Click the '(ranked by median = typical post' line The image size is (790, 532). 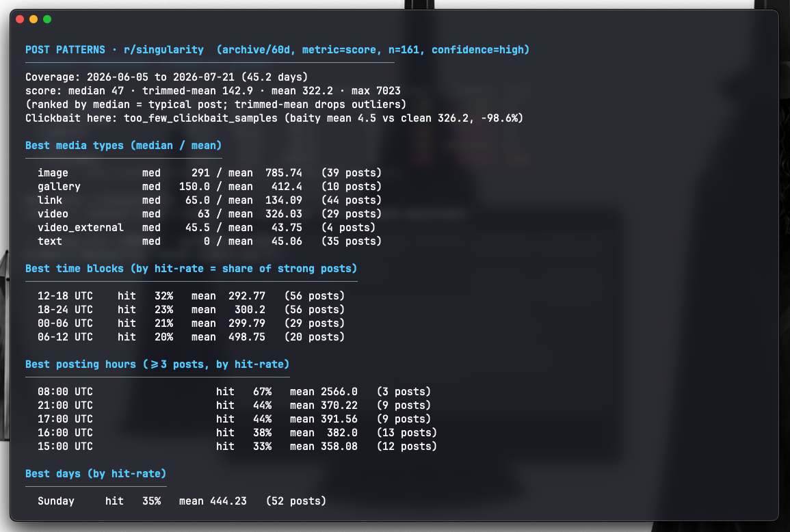[x=215, y=105]
